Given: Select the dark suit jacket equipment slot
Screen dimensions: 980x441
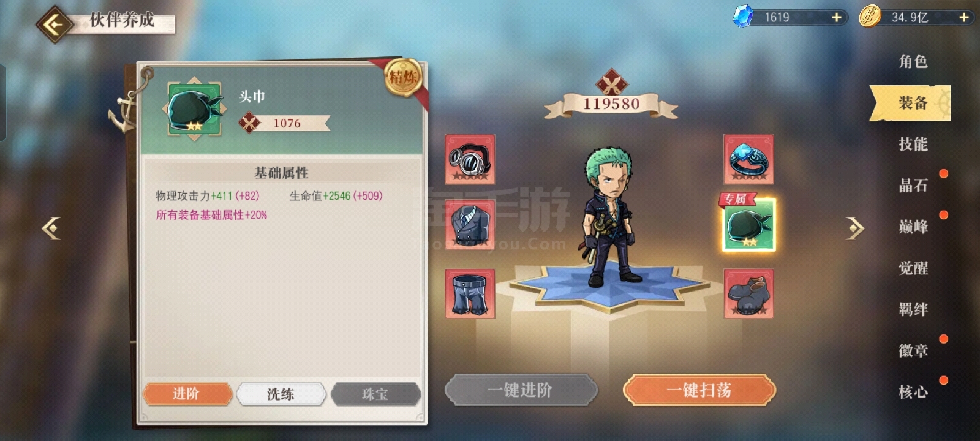Looking at the screenshot, I should [470, 226].
